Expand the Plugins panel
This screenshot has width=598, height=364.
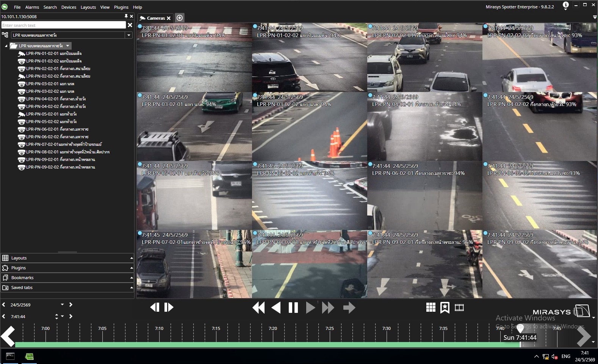[67, 268]
